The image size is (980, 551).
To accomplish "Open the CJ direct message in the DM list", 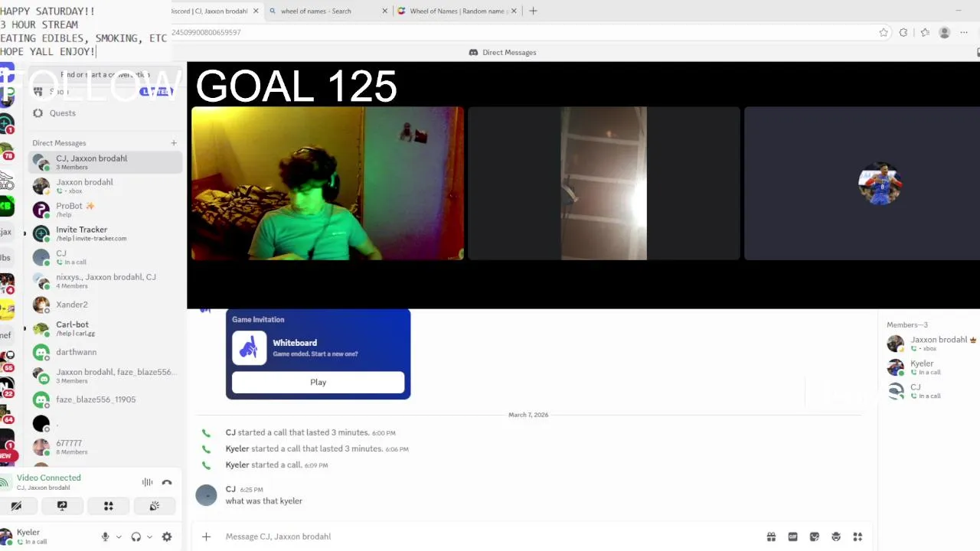I will (x=105, y=257).
